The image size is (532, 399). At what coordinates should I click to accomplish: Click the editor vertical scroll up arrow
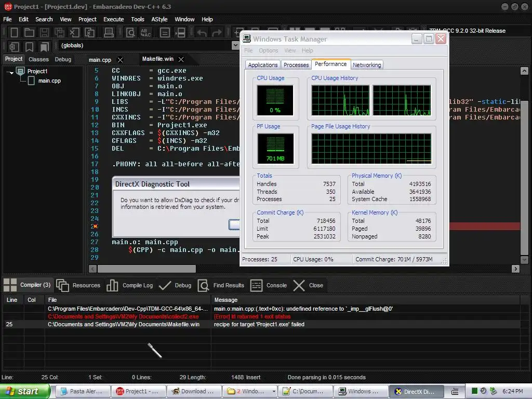(x=524, y=71)
